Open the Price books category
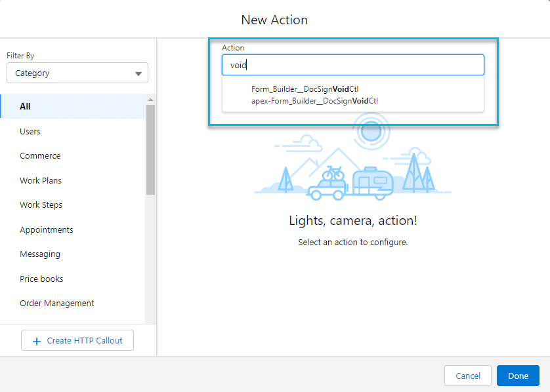550x392 pixels. point(41,279)
